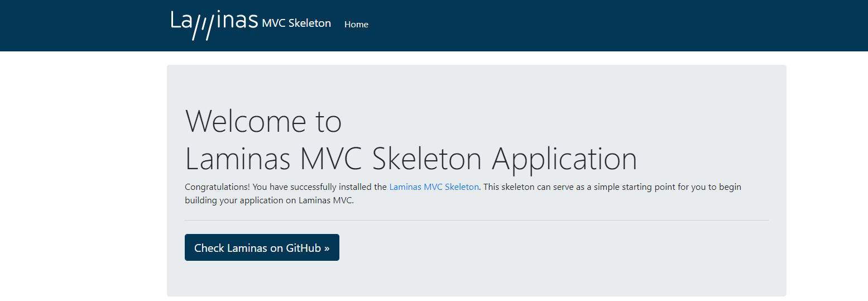This screenshot has height=301, width=868.
Task: Click the horizontal divider above the GitHub button
Action: (x=477, y=221)
